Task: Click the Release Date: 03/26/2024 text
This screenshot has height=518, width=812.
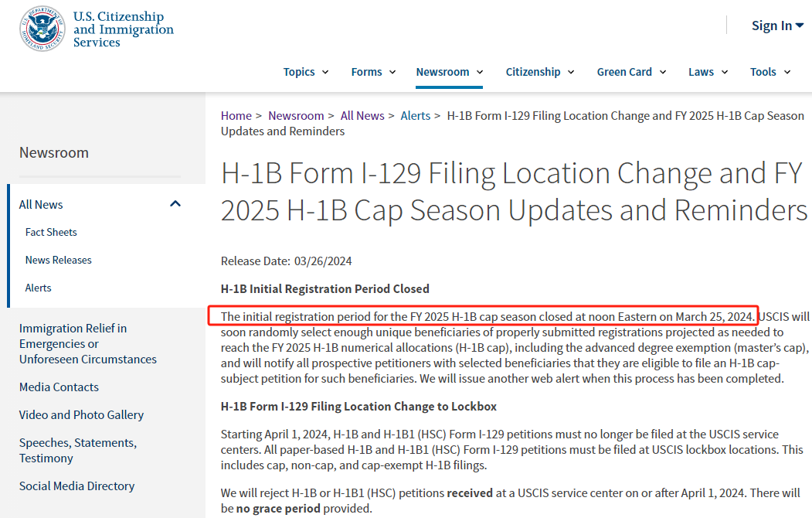Action: tap(287, 261)
